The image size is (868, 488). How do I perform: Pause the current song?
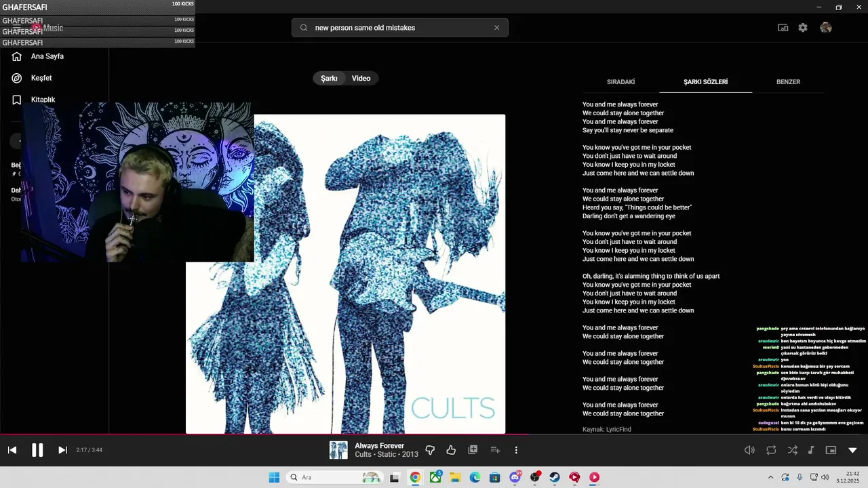(37, 450)
